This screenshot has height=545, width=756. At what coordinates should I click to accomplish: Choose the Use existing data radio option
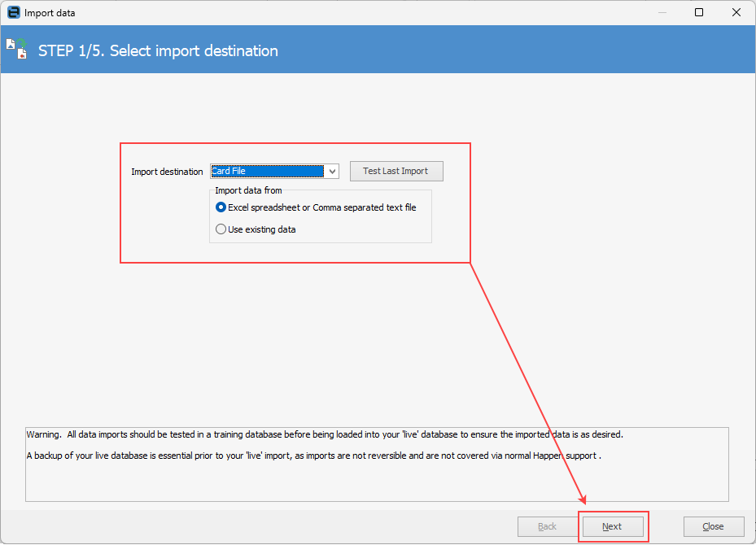(221, 229)
